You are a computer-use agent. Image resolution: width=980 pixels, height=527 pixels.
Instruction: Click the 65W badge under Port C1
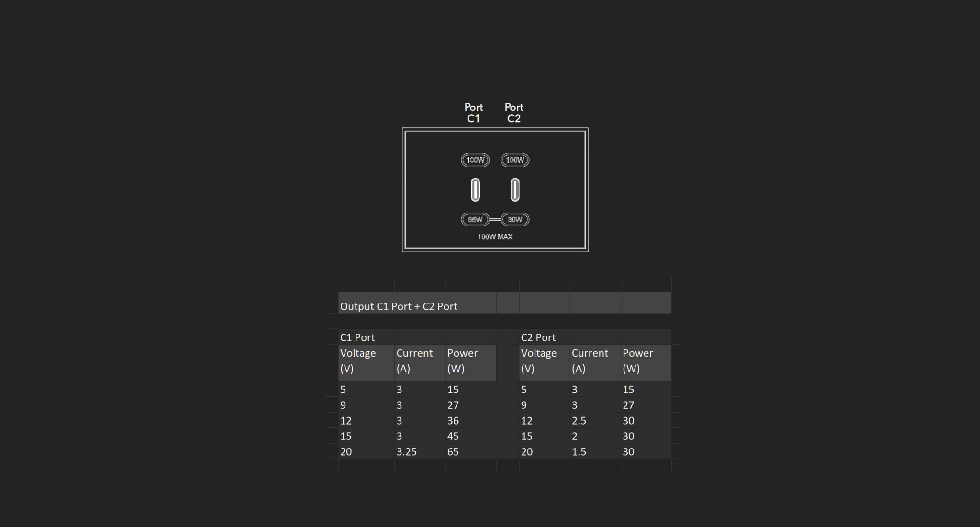[475, 220]
